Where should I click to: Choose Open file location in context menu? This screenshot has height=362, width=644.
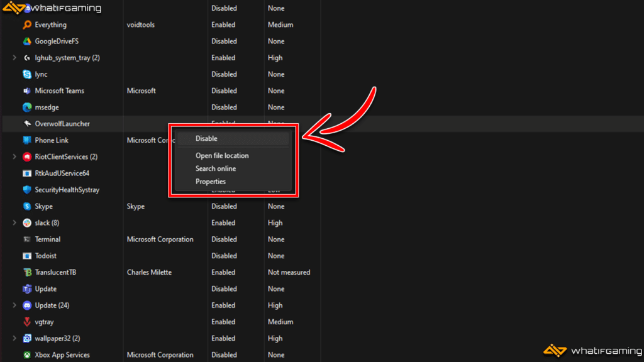tap(222, 156)
